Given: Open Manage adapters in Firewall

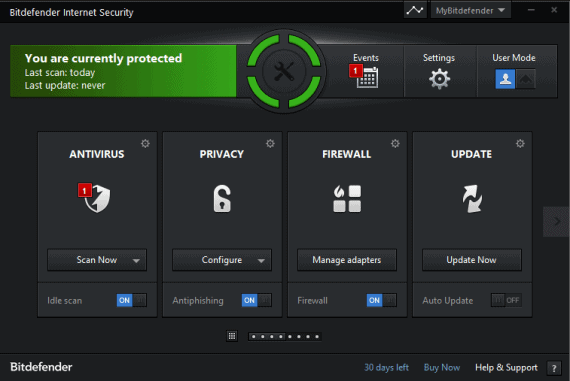Looking at the screenshot, I should [347, 260].
